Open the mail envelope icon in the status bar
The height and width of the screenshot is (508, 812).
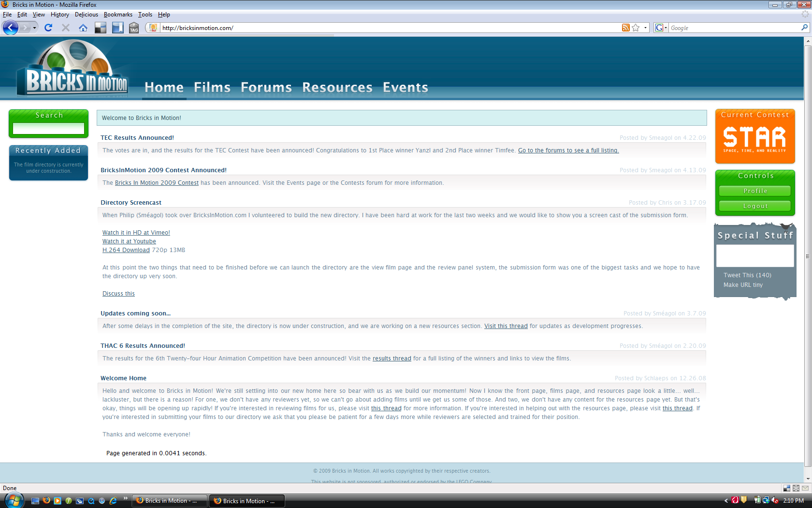pyautogui.click(x=805, y=488)
